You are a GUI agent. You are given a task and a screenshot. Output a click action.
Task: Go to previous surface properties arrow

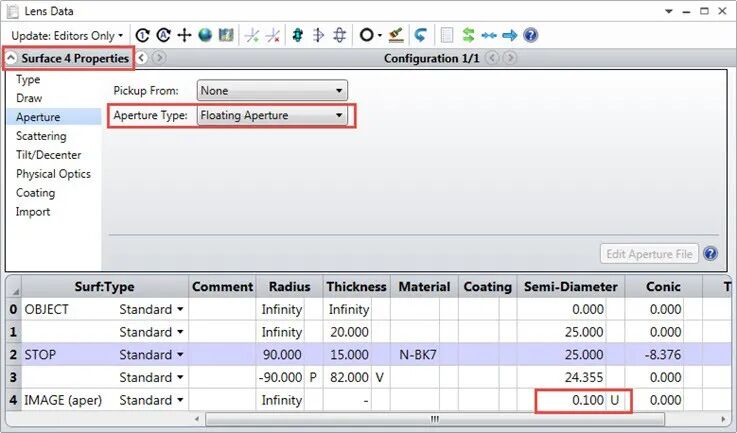(141, 58)
